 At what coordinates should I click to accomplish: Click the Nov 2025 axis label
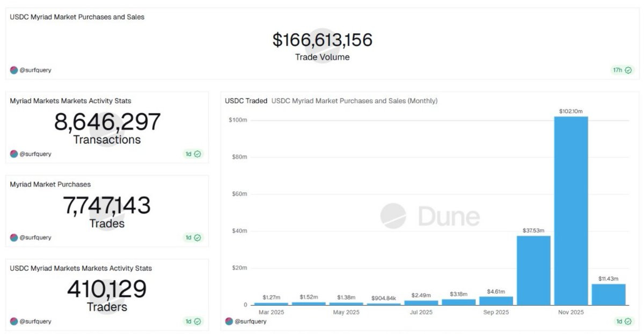coord(571,312)
